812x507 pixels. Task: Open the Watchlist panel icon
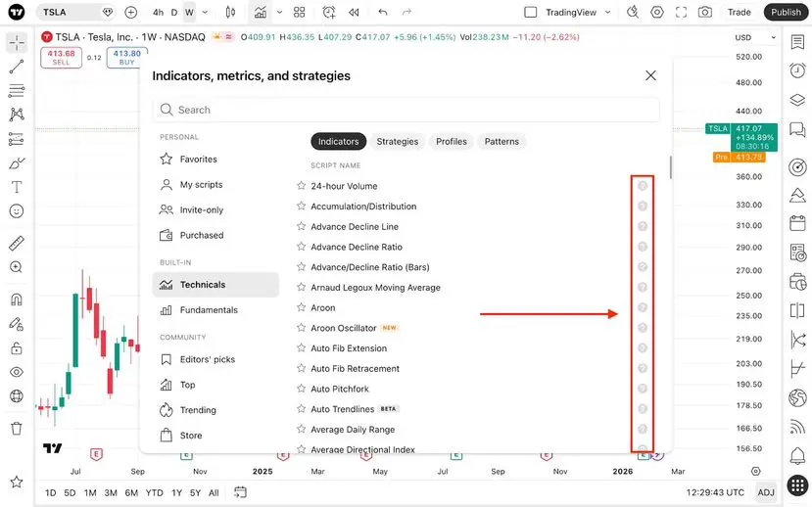(797, 42)
